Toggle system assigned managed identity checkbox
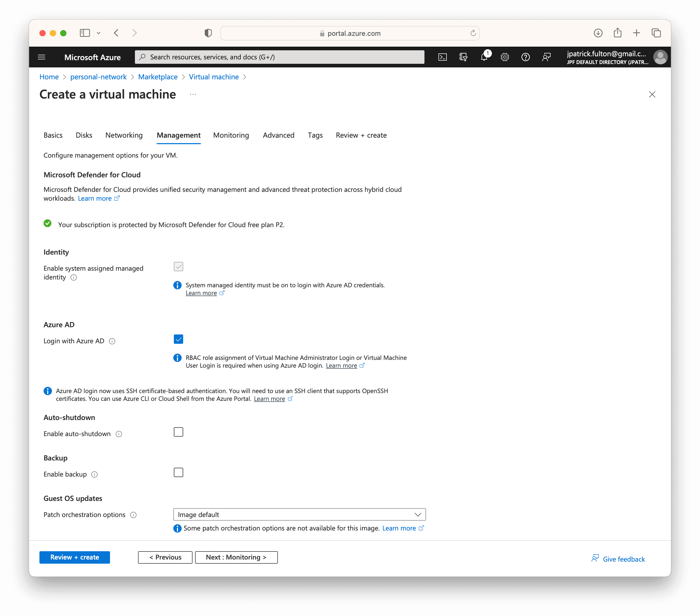 point(179,267)
